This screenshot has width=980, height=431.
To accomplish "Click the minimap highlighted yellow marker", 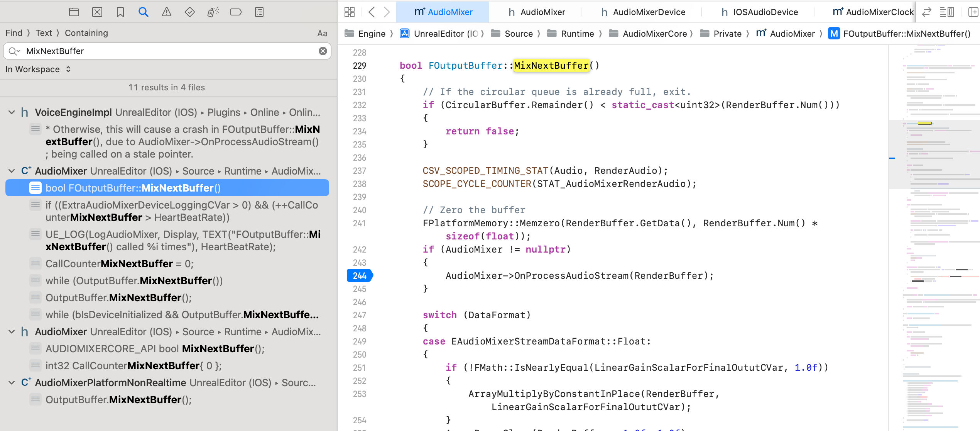I will [924, 123].
